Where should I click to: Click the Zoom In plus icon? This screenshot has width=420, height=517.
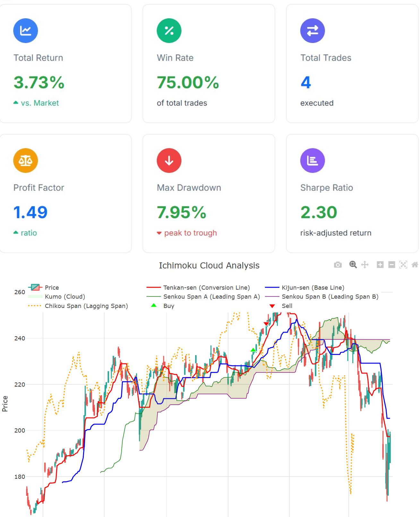[380, 265]
